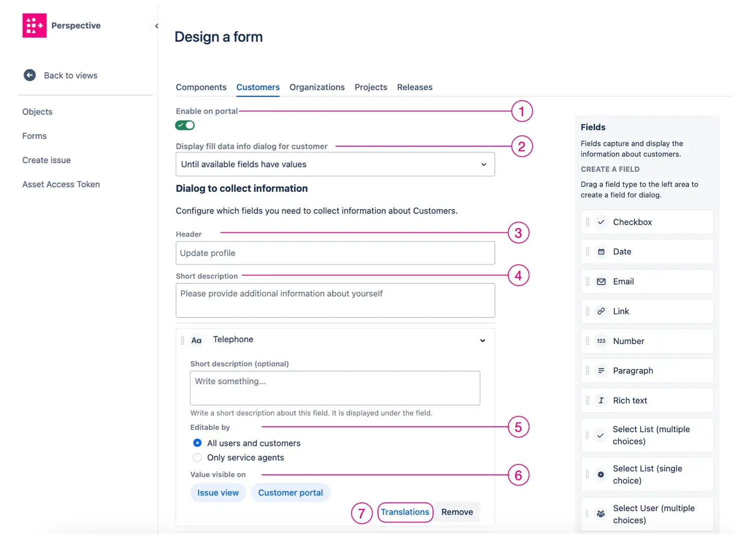The height and width of the screenshot is (539, 756).
Task: Switch to the Organizations tab
Action: 317,87
